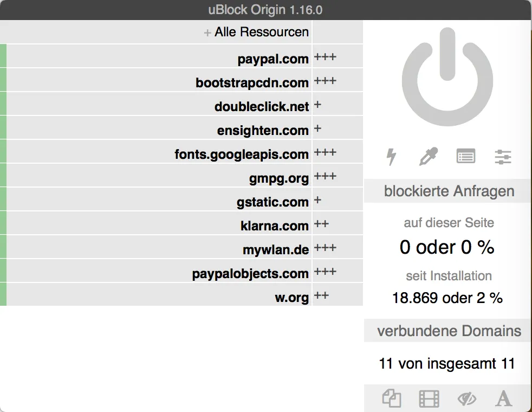This screenshot has width=532, height=412.
Task: Click the rule cell next to paypalobjects.com
Action: click(338, 271)
